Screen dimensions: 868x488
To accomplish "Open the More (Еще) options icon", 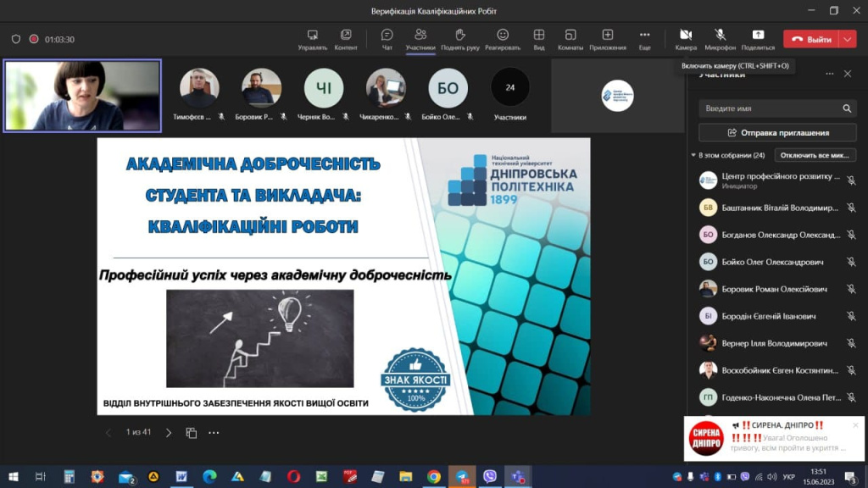I will [644, 39].
